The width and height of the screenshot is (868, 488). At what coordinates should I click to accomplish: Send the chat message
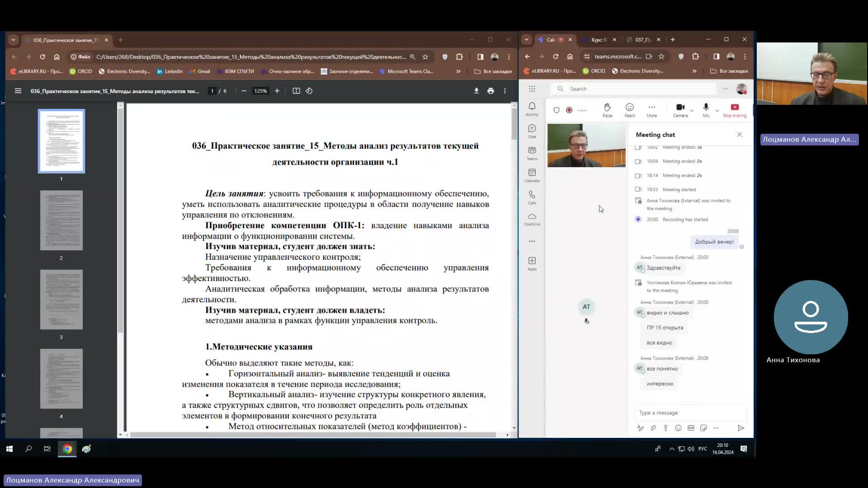741,428
